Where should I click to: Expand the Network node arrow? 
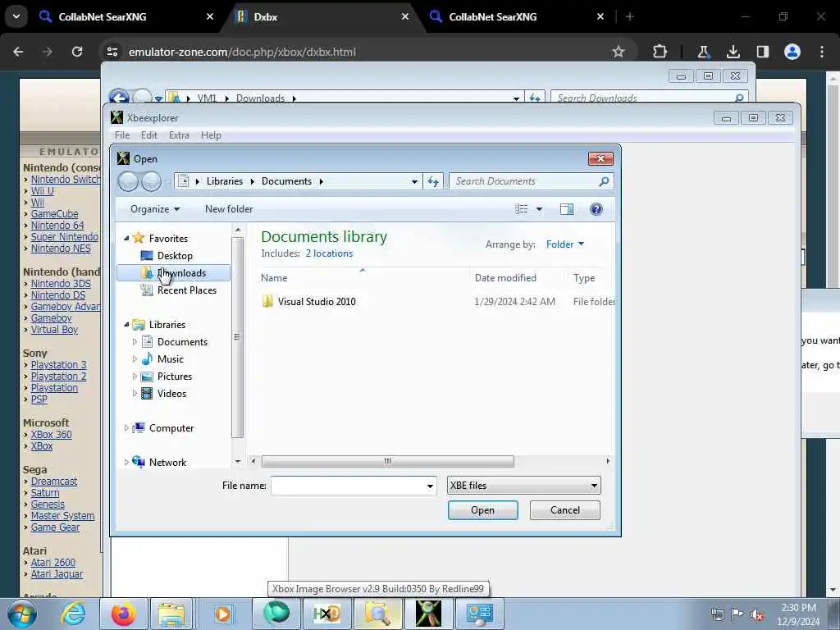127,463
